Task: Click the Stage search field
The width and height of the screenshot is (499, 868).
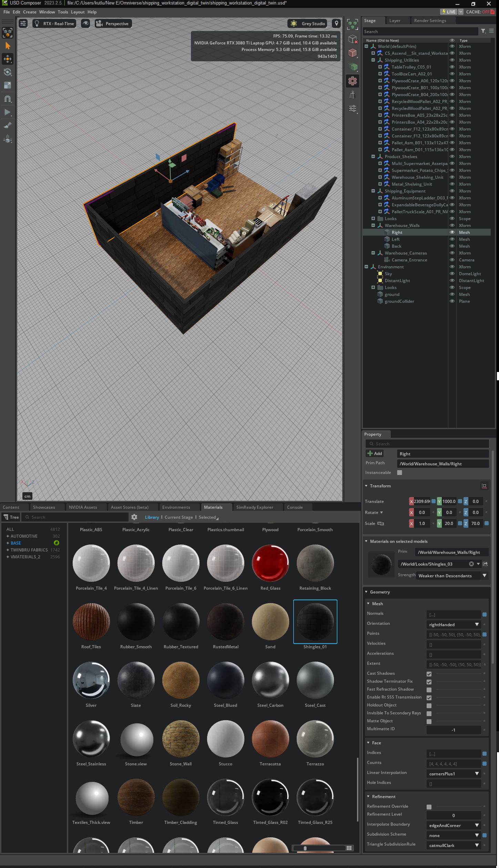Action: point(420,31)
